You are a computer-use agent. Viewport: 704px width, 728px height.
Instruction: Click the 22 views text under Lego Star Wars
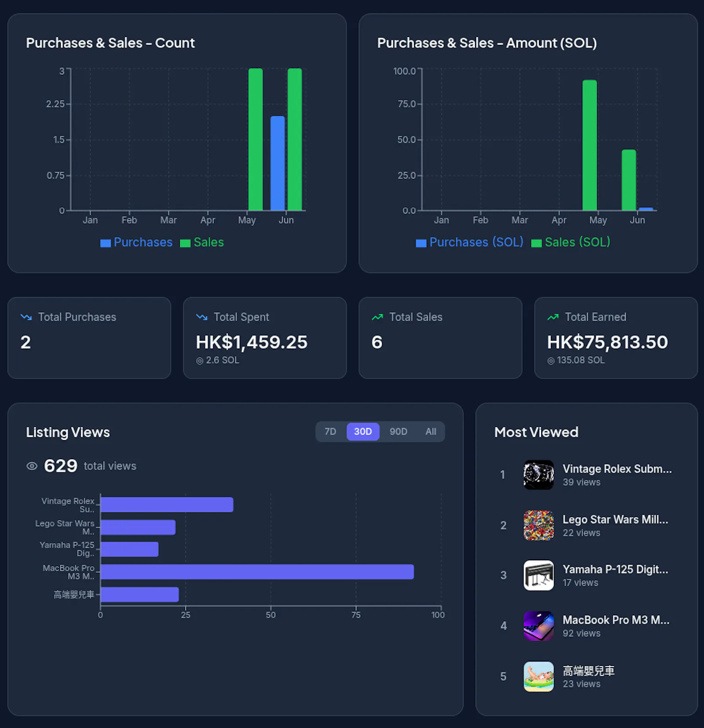click(582, 533)
